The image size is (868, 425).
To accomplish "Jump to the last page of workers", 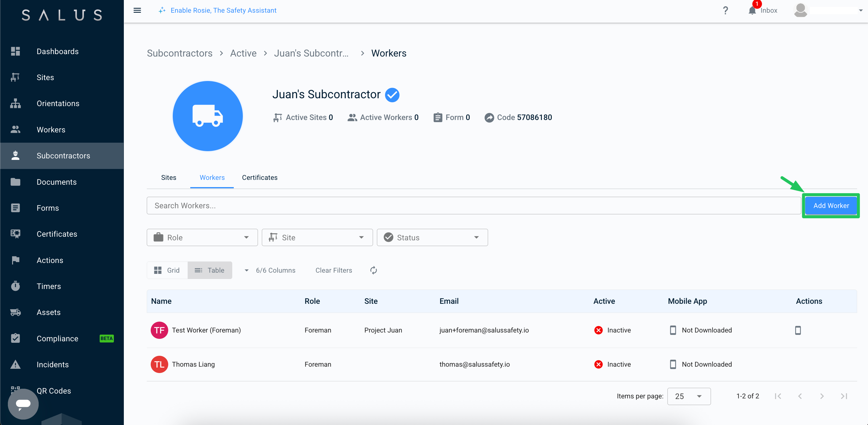I will coord(844,396).
